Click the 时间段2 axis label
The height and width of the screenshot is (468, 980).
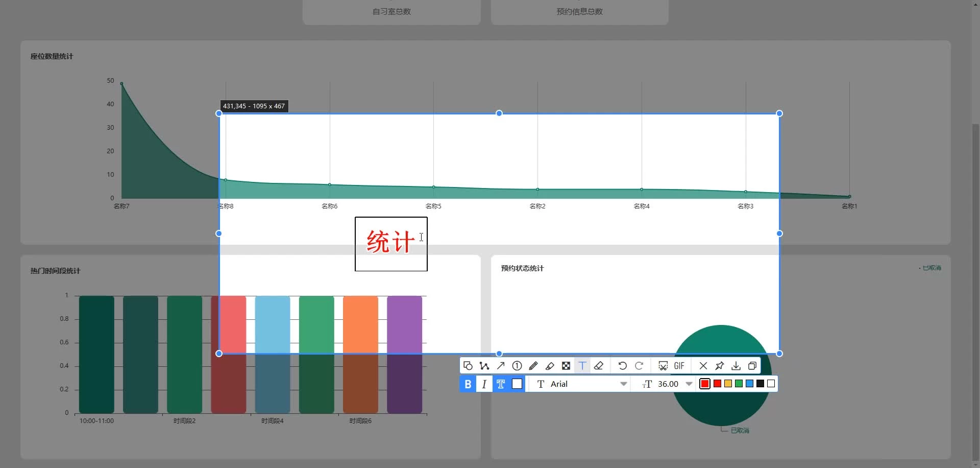click(x=184, y=420)
